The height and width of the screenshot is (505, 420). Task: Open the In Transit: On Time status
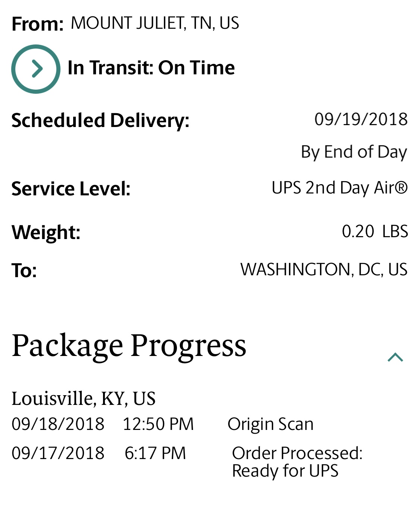point(151,68)
